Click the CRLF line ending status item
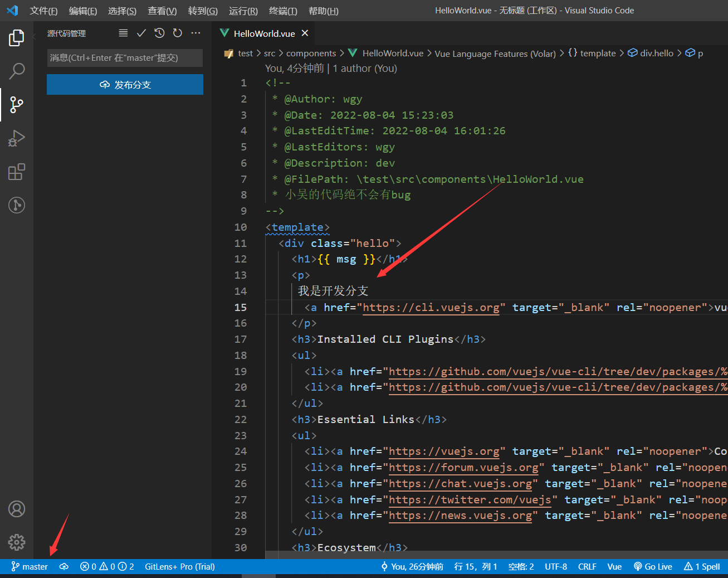 pyautogui.click(x=587, y=567)
